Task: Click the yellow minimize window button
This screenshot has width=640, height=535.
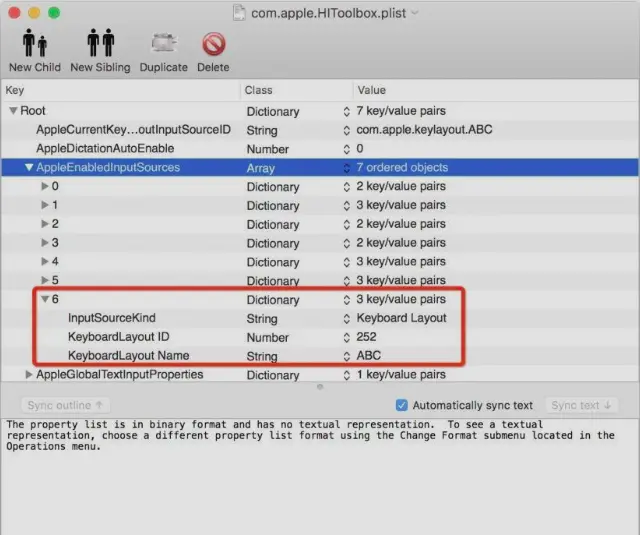Action: 34,13
